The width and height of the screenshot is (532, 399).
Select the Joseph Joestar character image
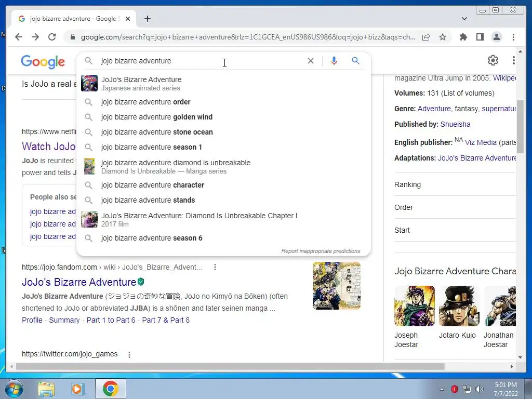pyautogui.click(x=414, y=306)
